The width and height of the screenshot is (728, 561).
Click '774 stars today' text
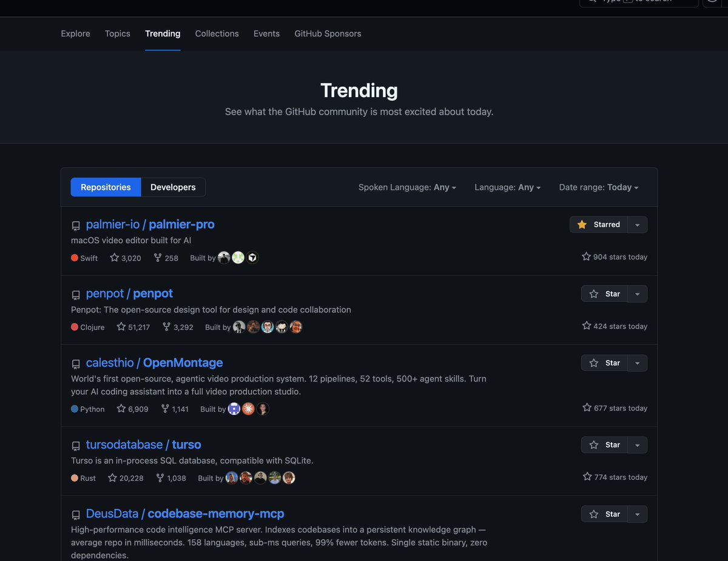(x=615, y=477)
